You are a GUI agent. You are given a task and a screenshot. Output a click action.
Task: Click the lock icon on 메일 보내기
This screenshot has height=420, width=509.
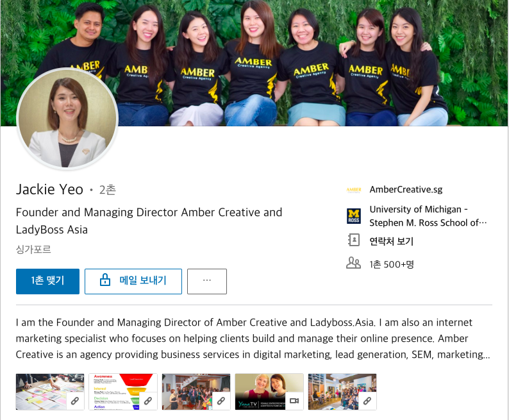(105, 280)
